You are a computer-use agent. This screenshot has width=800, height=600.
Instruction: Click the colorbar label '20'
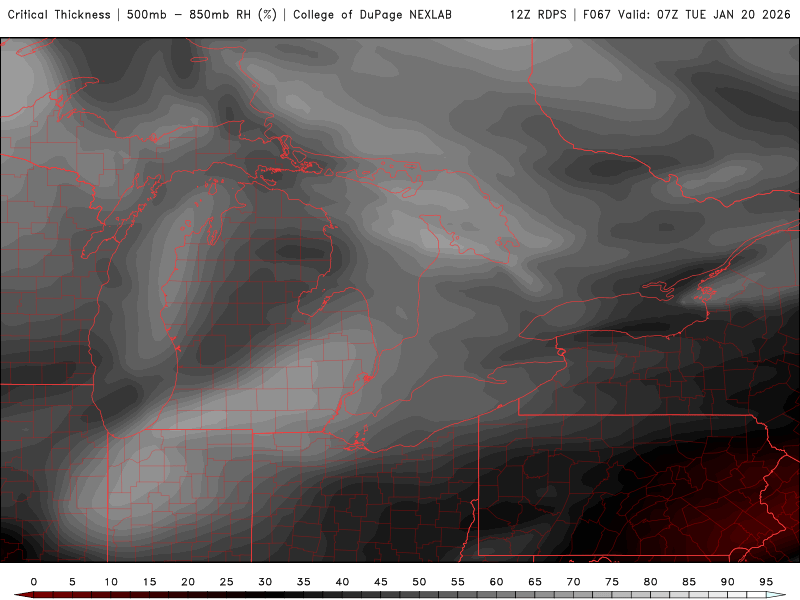click(188, 582)
